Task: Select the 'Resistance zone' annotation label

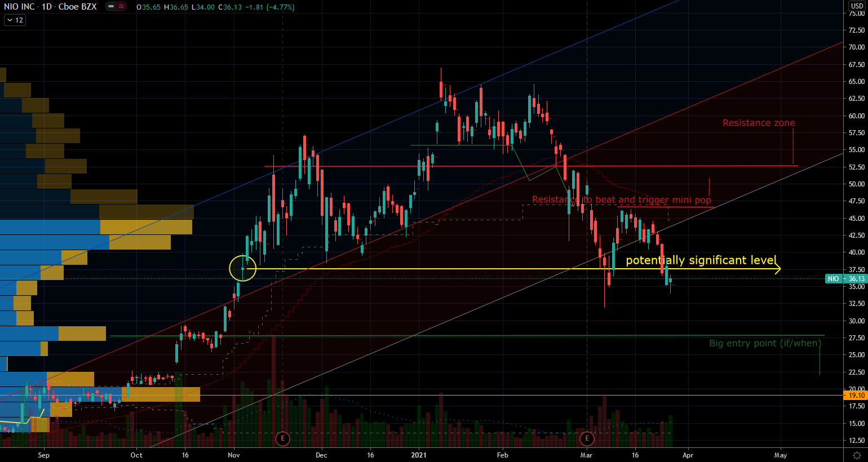Action: 759,123
